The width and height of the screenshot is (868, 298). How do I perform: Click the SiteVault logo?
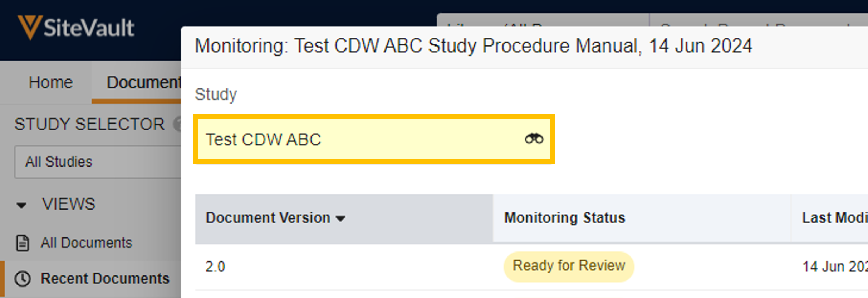(x=76, y=28)
